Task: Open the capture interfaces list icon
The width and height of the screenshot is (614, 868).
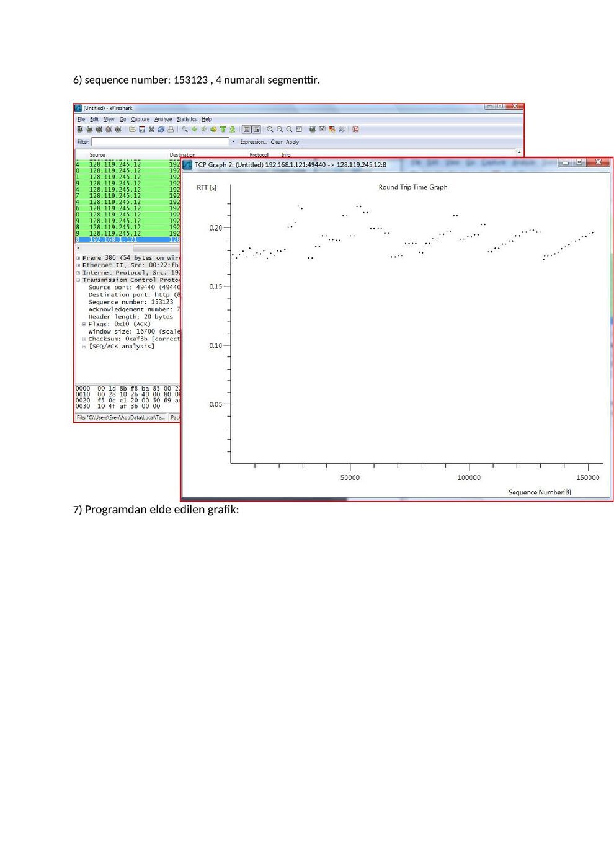Action: 80,130
